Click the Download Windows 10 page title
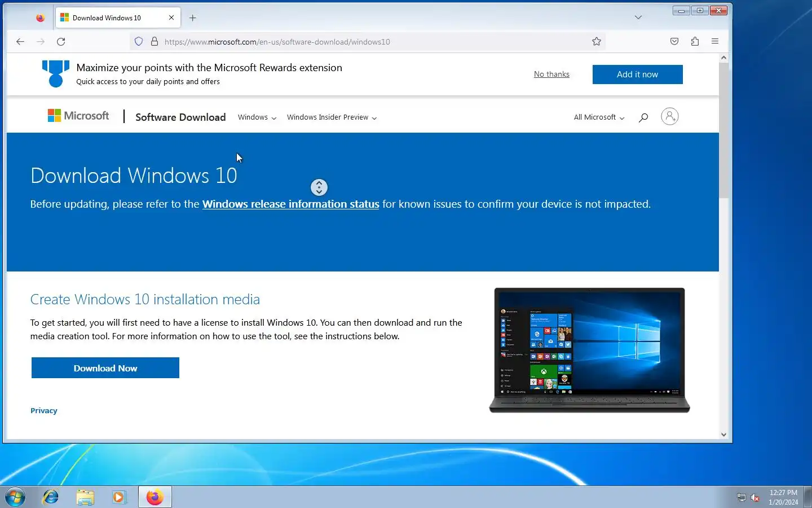The image size is (812, 508). click(x=134, y=176)
